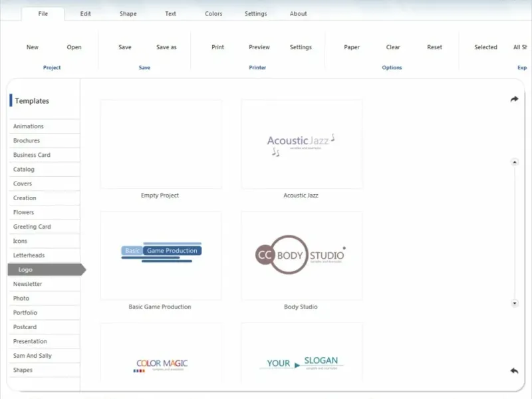Screen dimensions: 532x399
Task: Click New project button
Action: [32, 47]
